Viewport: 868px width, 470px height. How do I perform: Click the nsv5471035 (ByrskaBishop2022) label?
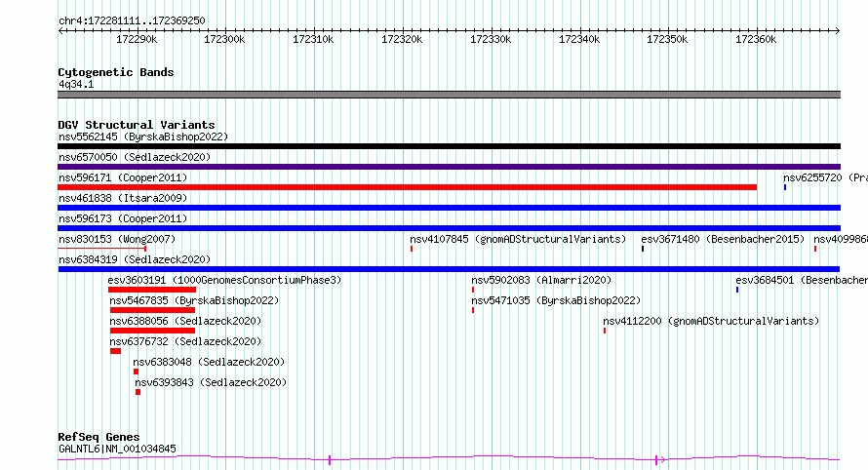556,300
